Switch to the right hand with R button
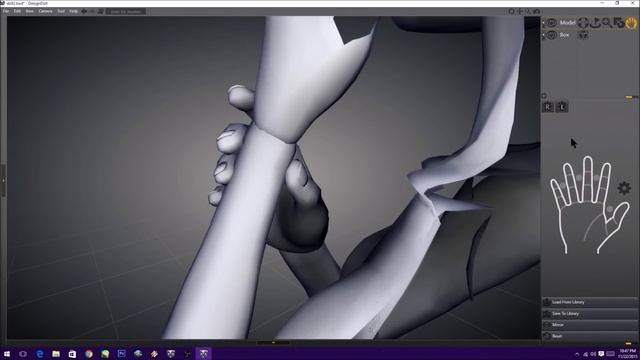This screenshot has height=360, width=640. point(548,107)
